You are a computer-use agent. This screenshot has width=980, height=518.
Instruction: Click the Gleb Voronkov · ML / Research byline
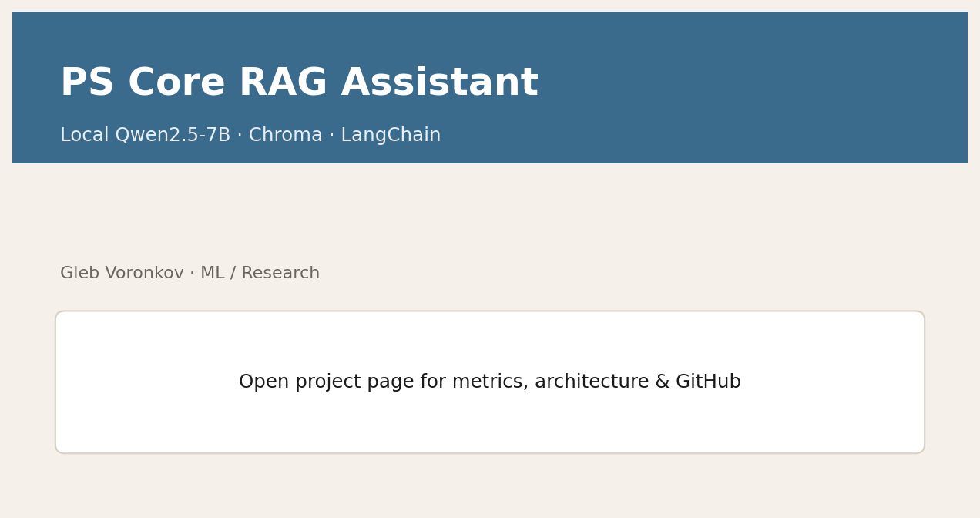(x=190, y=274)
